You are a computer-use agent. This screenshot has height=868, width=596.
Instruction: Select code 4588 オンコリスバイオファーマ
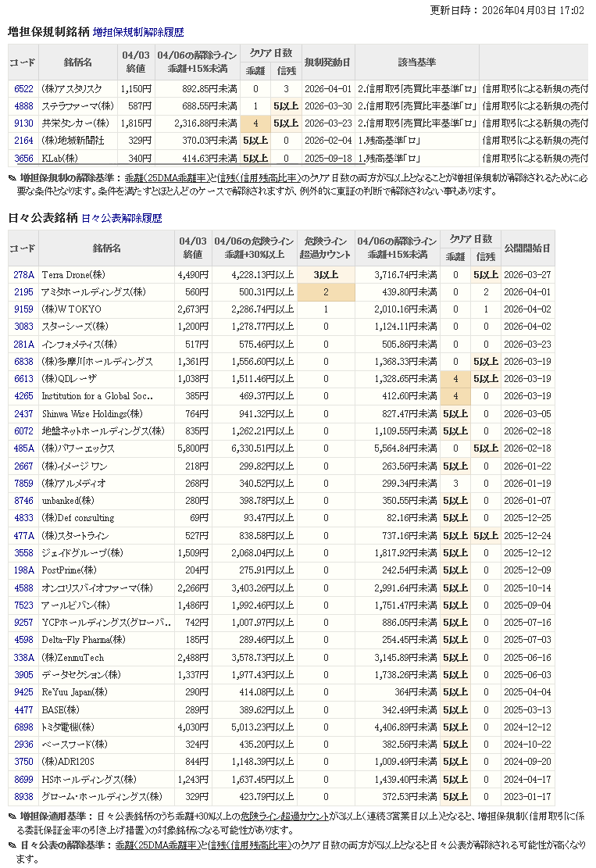tap(23, 588)
